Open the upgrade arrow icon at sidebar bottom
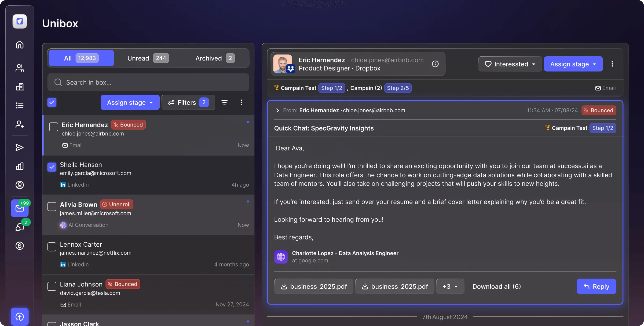This screenshot has width=644, height=326. tap(20, 317)
